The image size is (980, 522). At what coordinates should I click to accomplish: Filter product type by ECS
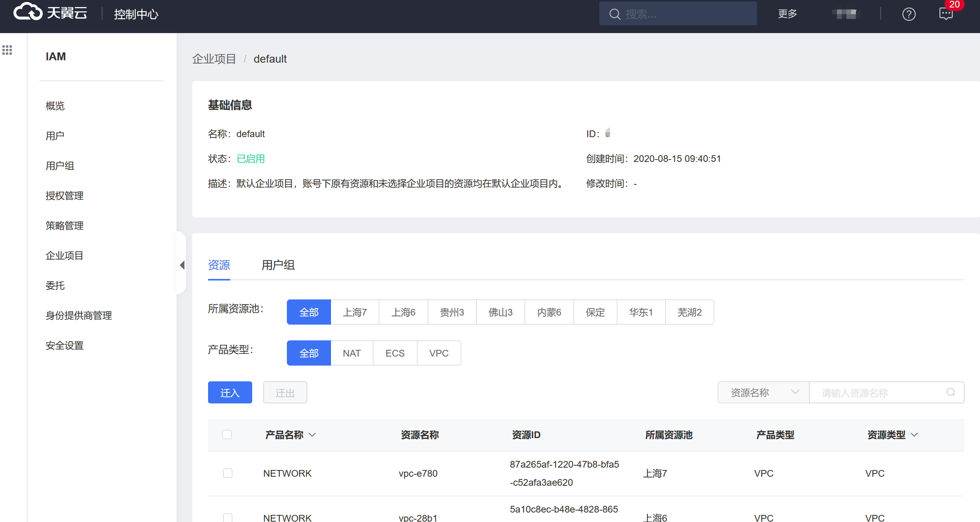pos(395,353)
